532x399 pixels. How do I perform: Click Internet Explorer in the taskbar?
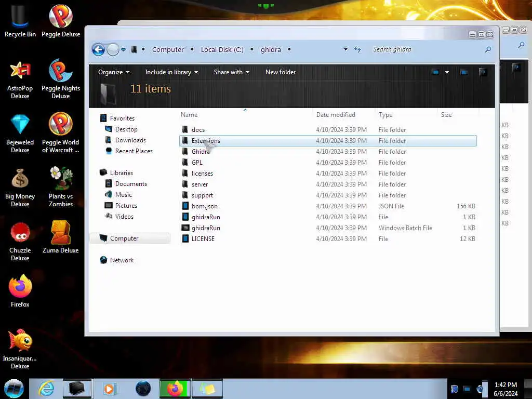click(x=46, y=389)
